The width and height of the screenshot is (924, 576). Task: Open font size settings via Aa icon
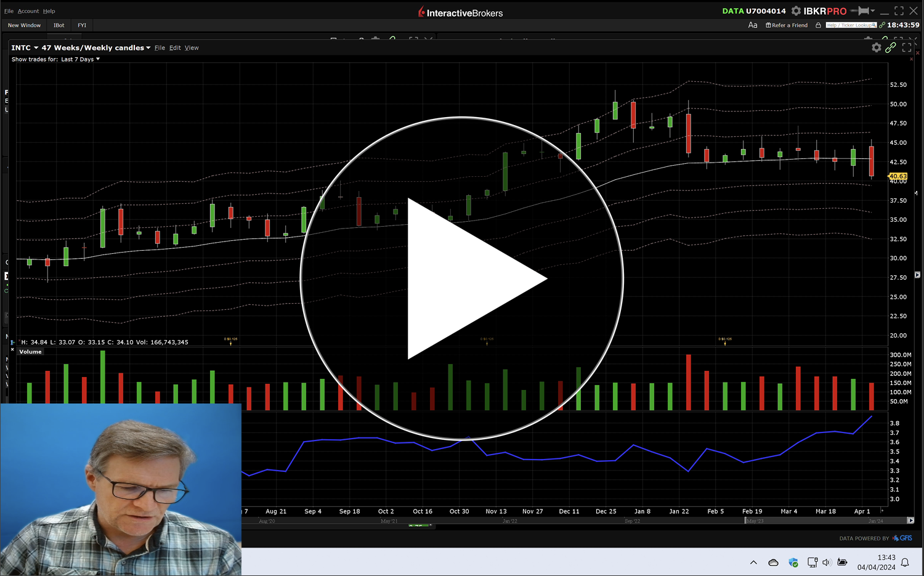pos(753,25)
